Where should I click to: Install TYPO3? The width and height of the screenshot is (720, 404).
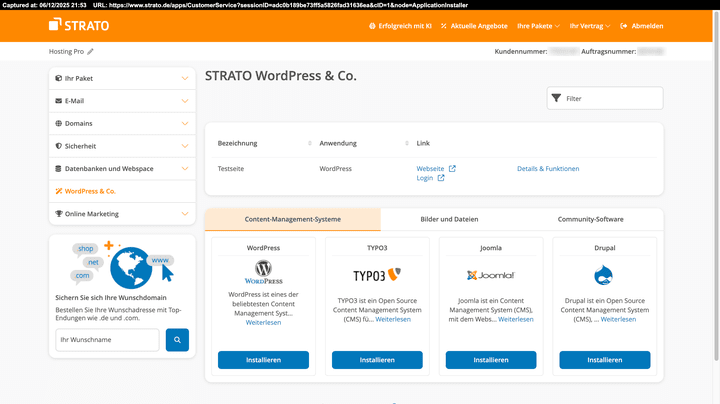click(377, 360)
